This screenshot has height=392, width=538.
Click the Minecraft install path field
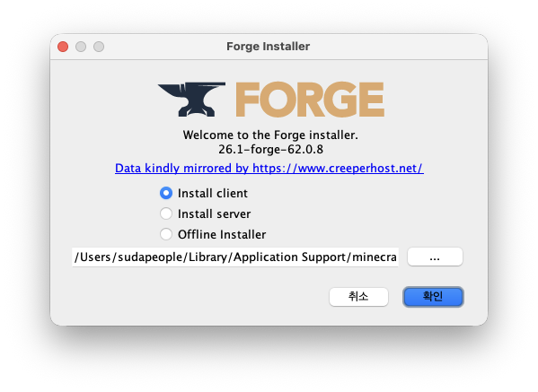pos(235,257)
